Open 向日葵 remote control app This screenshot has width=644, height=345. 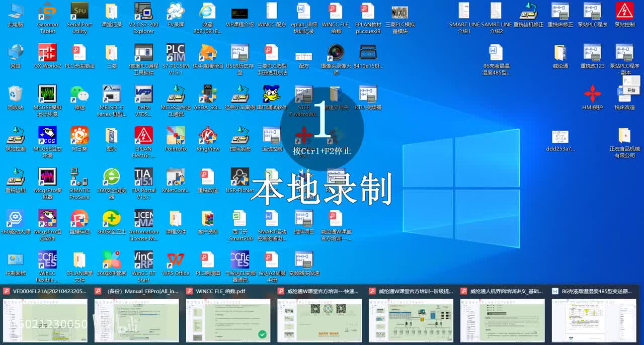tap(79, 139)
